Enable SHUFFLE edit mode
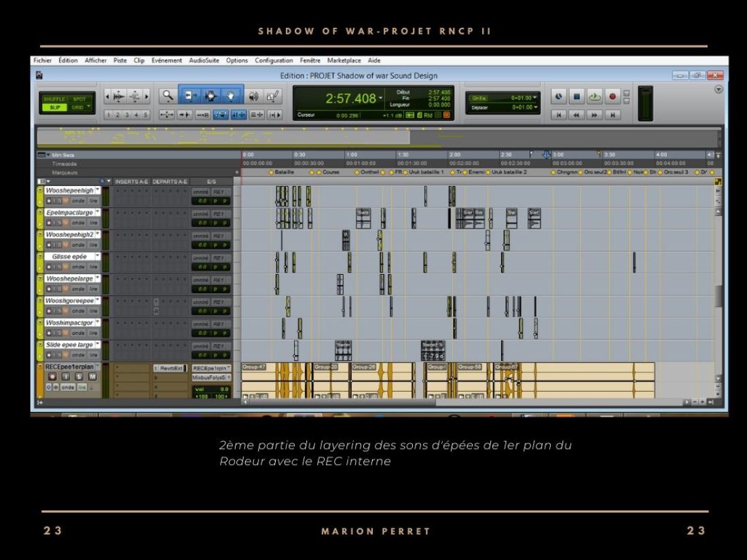Image resolution: width=747 pixels, height=560 pixels. coord(54,98)
